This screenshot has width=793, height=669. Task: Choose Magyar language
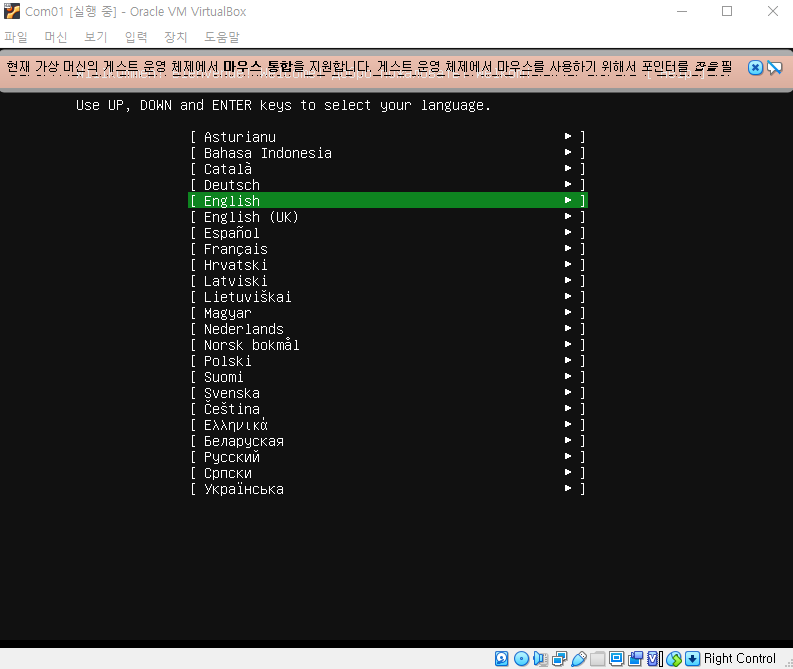[387, 313]
